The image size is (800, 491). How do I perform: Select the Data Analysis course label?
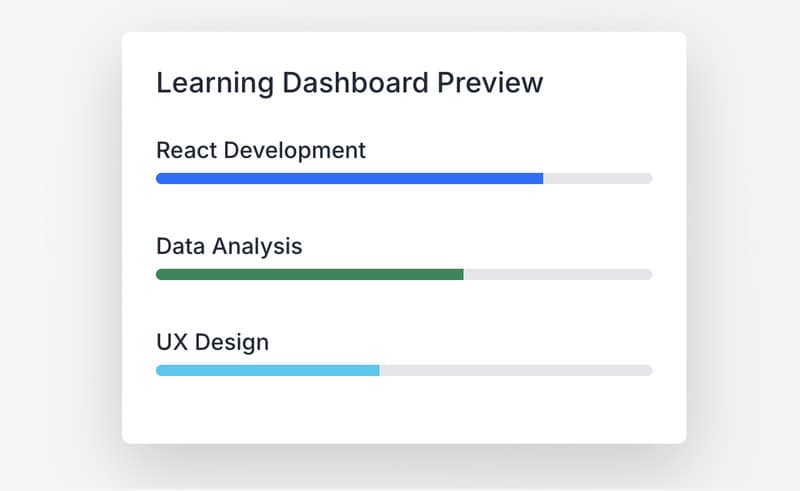pos(229,246)
